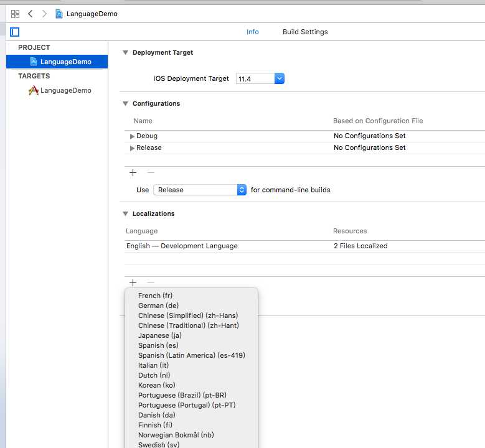Click the Resources column header
The width and height of the screenshot is (485, 448).
click(350, 231)
